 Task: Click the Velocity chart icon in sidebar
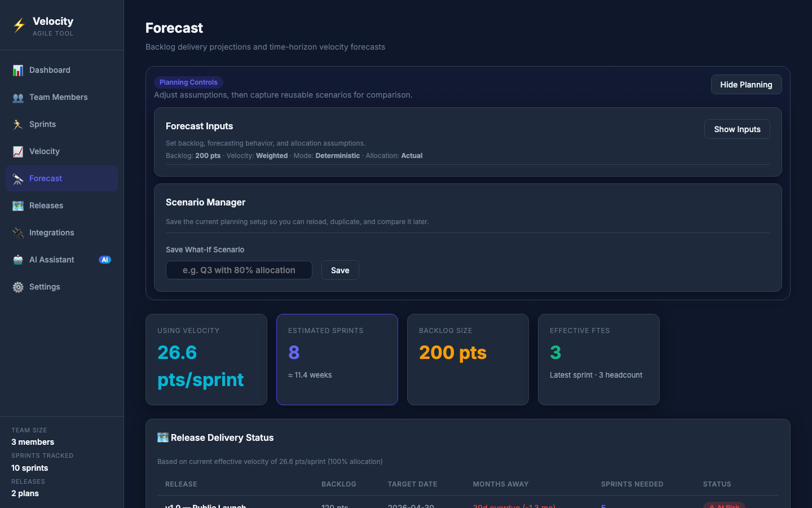(x=18, y=151)
